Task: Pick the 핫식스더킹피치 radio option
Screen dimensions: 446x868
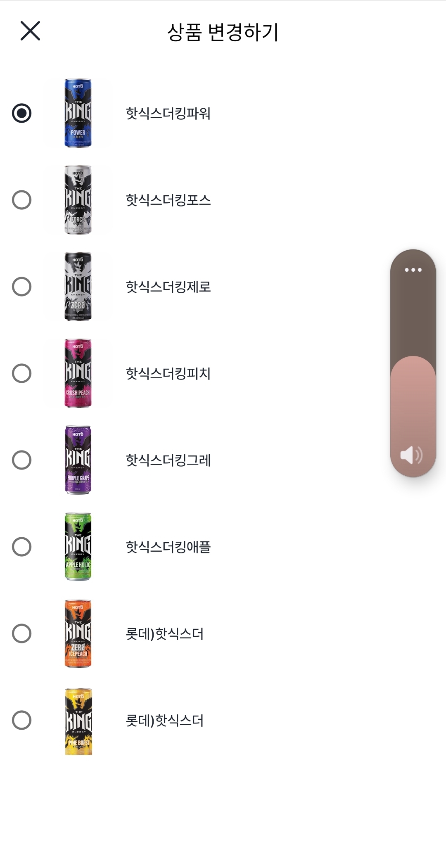Action: click(x=22, y=373)
